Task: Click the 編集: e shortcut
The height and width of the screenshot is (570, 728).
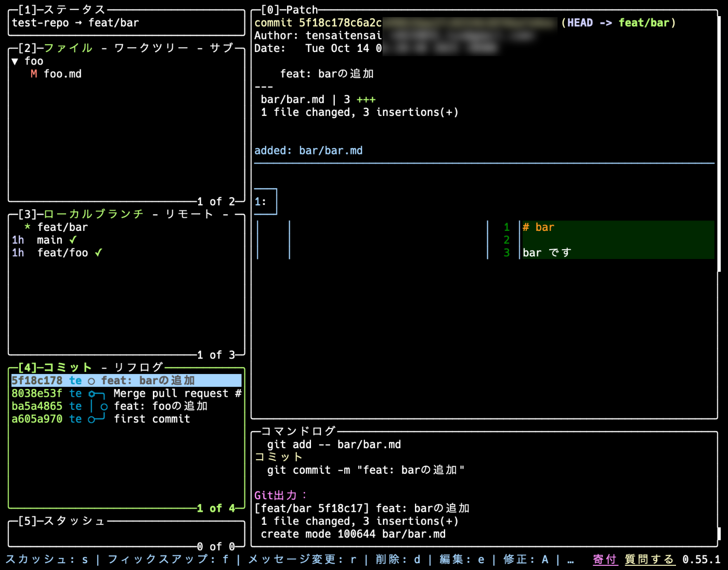Action: [462, 560]
